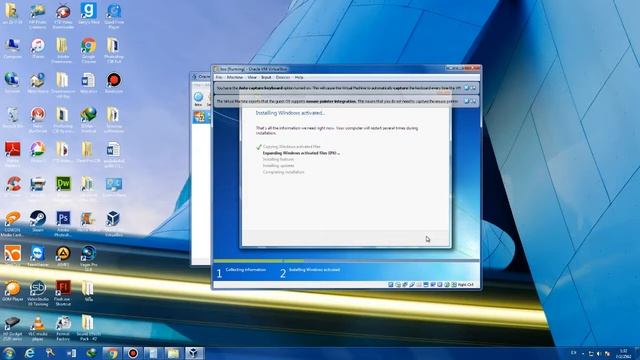Select the Flash shortcut desktop icon
The height and width of the screenshot is (360, 640).
(x=63, y=293)
